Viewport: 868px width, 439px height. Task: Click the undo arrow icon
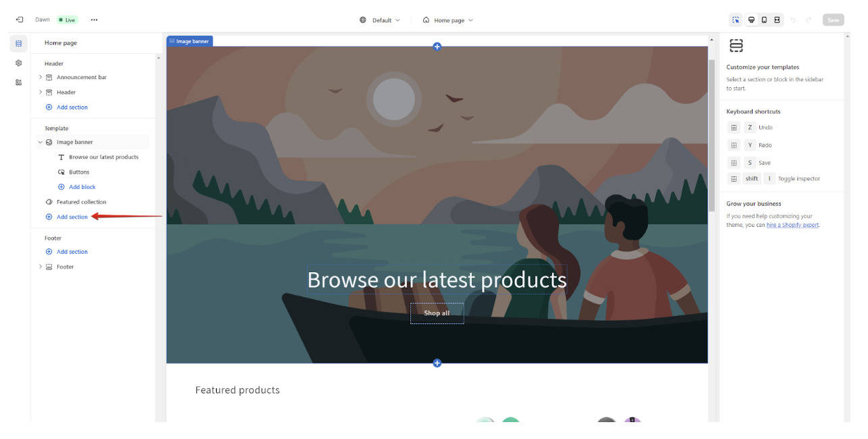793,20
